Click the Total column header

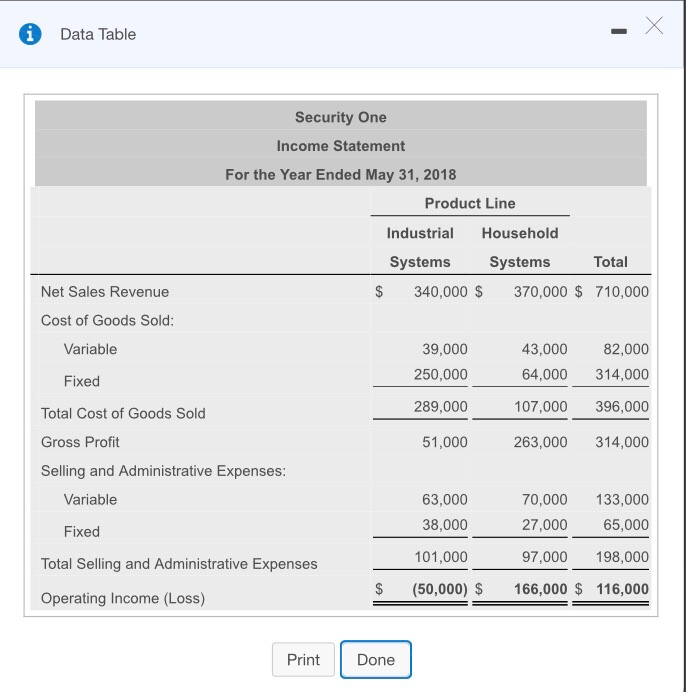(x=611, y=262)
